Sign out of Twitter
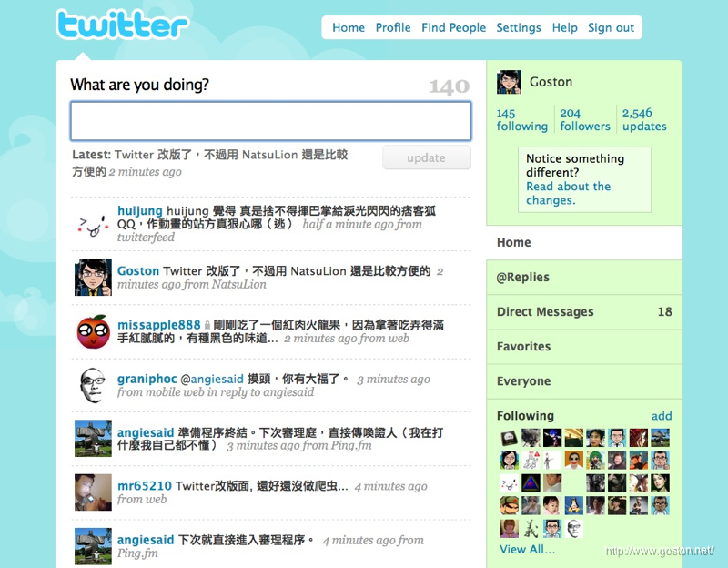728x568 pixels. point(611,27)
